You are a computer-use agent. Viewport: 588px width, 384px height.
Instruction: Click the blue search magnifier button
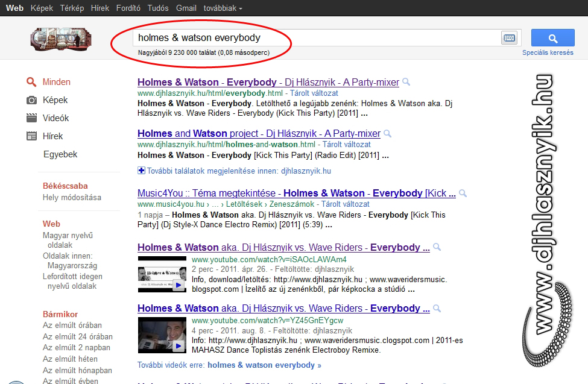pos(553,38)
